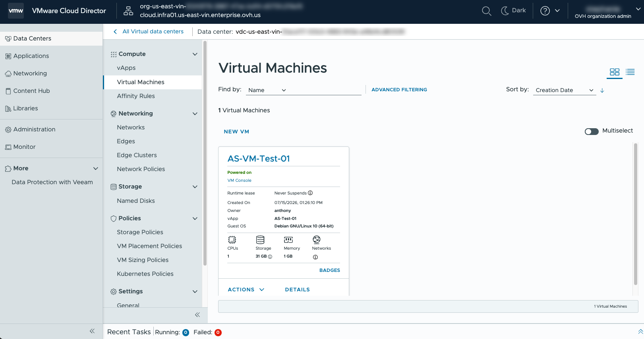Click the Libraries sidebar icon

point(8,109)
